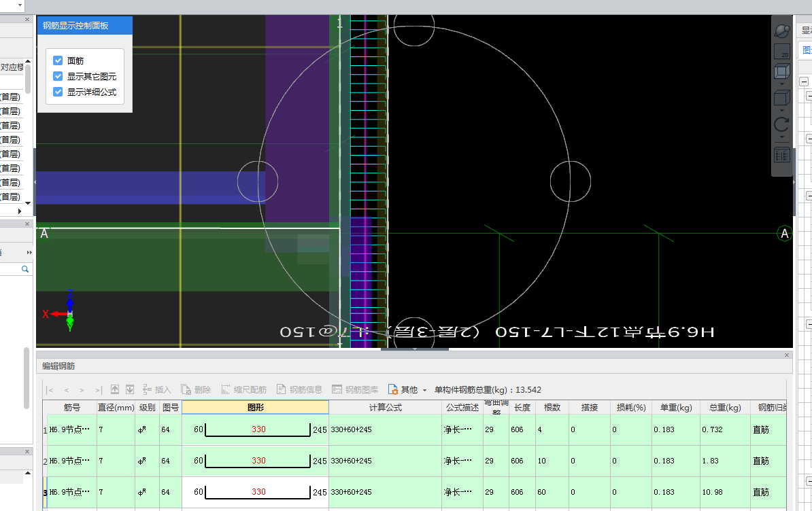This screenshot has width=812, height=511.
Task: Select 图形 column header
Action: click(x=255, y=408)
